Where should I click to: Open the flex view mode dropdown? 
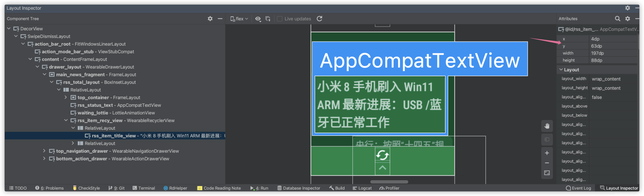point(239,18)
